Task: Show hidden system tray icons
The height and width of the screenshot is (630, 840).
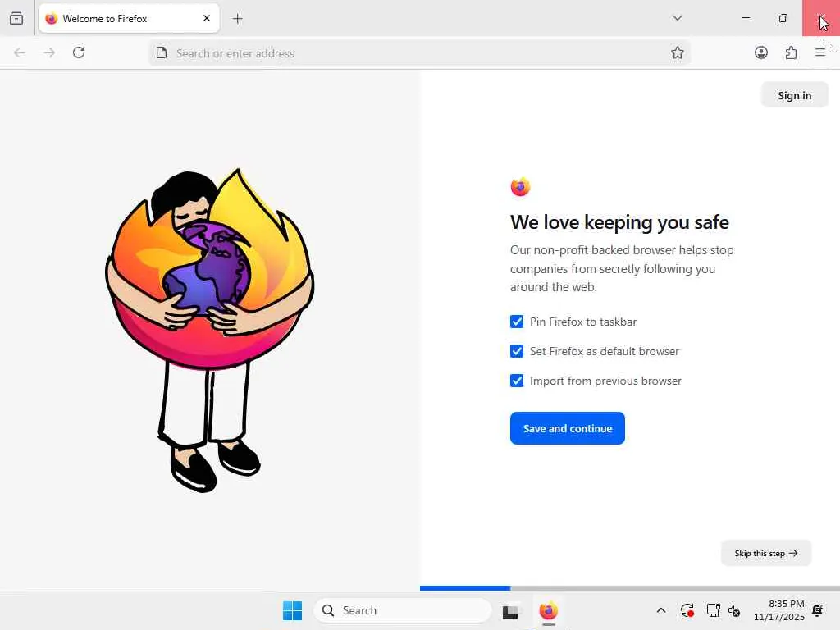Action: [661, 610]
